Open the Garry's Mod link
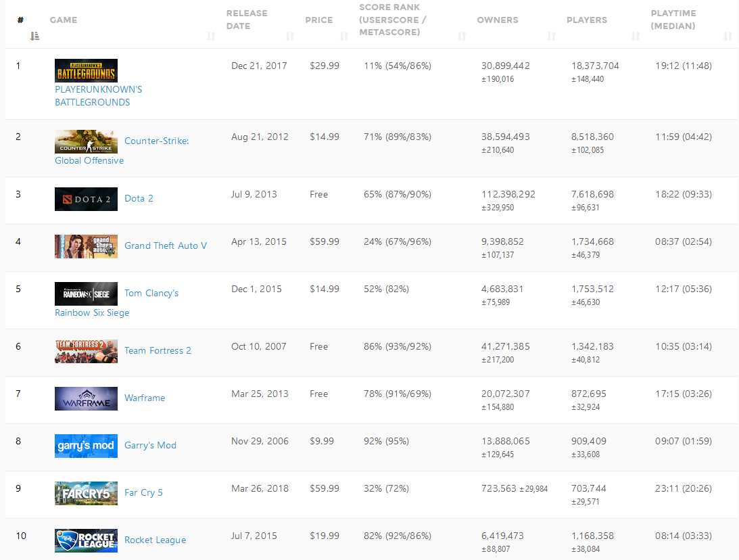This screenshot has height=560, width=739. (x=150, y=446)
